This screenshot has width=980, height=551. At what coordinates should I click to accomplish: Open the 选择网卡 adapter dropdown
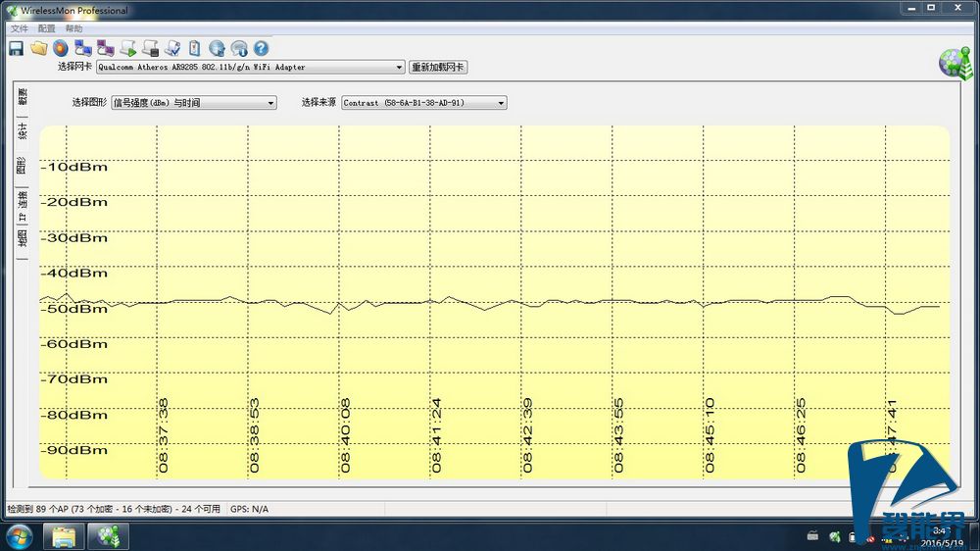[x=251, y=67]
